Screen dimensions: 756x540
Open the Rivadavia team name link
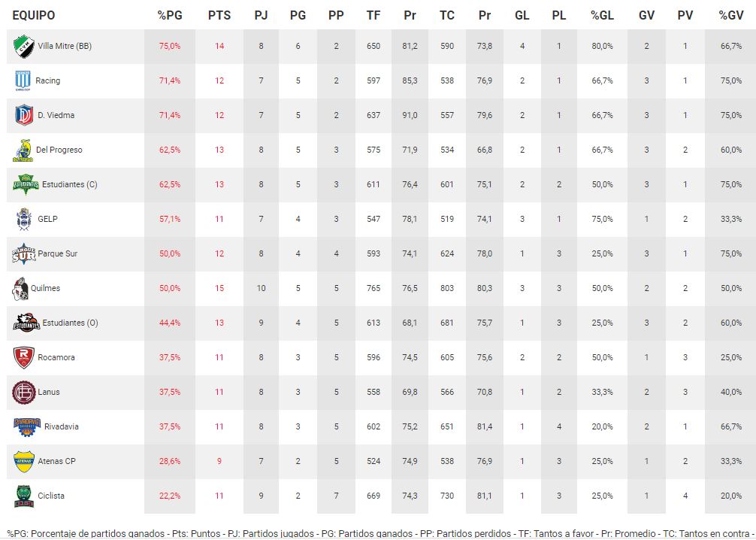62,426
